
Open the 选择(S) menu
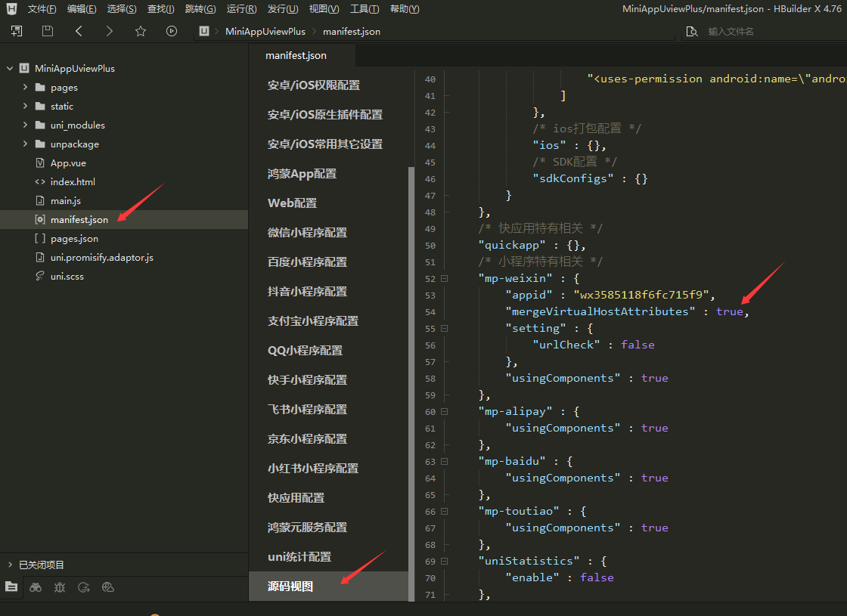point(122,8)
